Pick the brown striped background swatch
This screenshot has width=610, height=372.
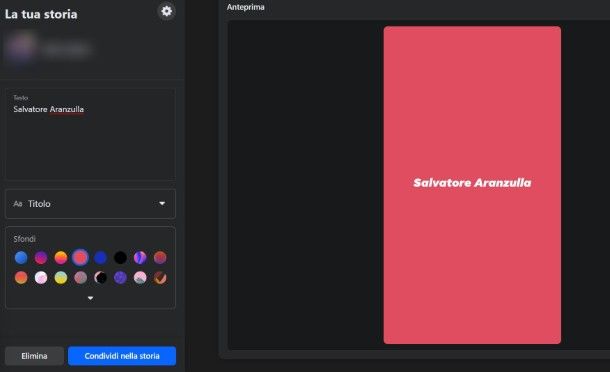[x=160, y=277]
